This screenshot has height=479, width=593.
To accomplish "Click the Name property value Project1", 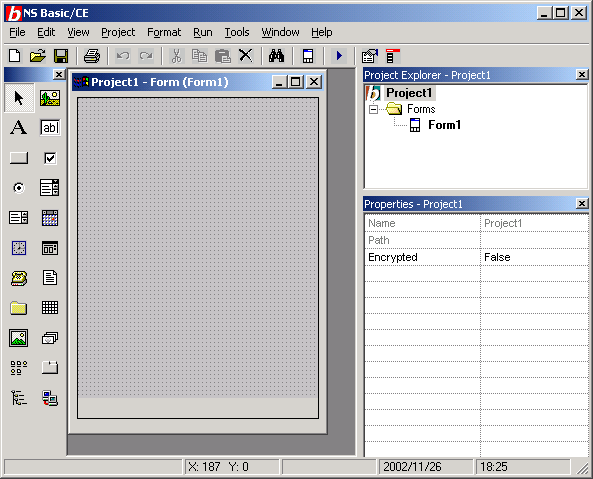I will tap(534, 223).
